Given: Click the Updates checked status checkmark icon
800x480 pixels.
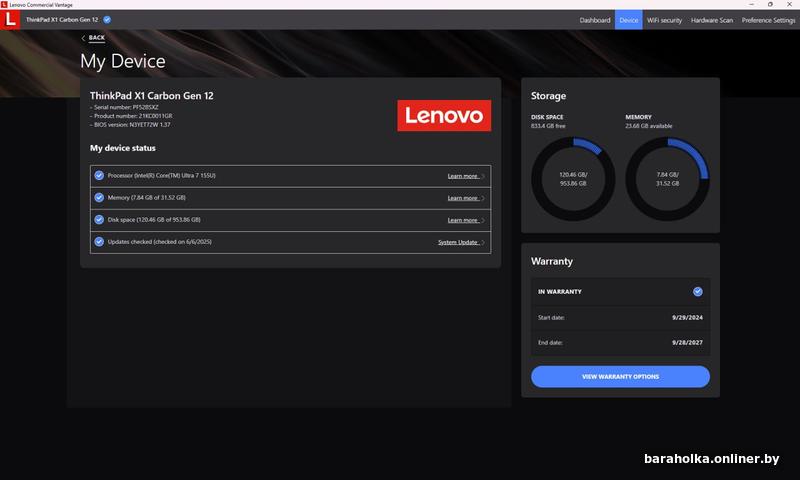Looking at the screenshot, I should 99,242.
